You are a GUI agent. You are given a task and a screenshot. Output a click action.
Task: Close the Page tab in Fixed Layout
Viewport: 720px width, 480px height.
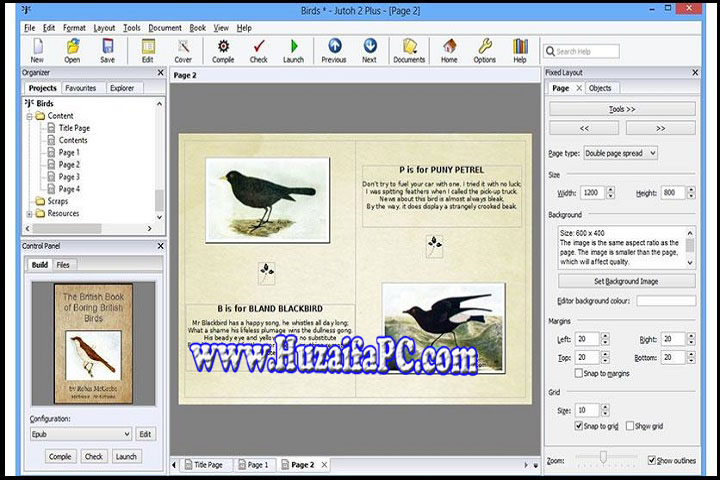pos(579,88)
